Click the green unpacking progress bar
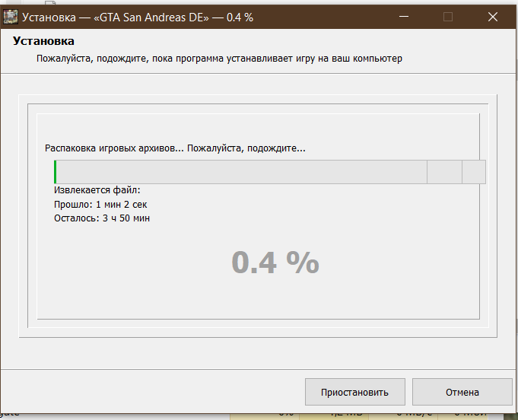This screenshot has height=420, width=518. (x=270, y=172)
